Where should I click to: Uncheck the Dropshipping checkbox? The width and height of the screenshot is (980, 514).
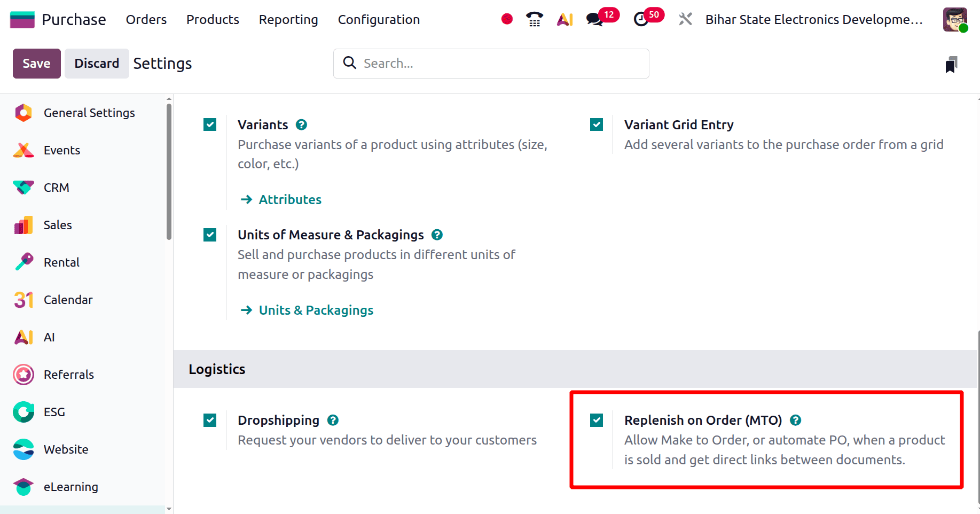coord(210,420)
